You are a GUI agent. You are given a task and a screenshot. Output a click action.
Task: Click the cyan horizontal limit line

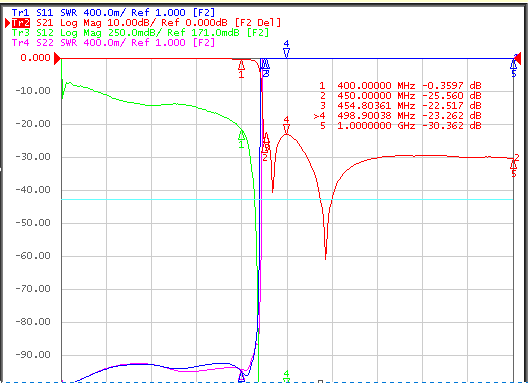(x=287, y=200)
